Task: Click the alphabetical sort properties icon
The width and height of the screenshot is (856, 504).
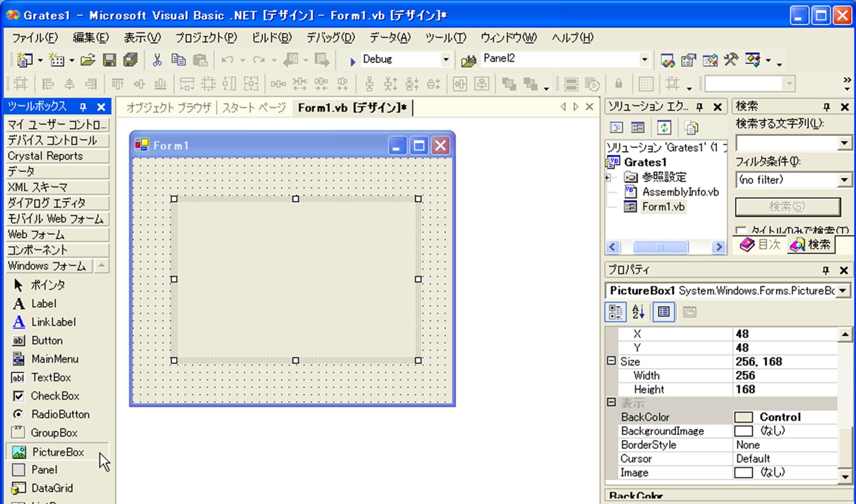Action: coord(638,312)
